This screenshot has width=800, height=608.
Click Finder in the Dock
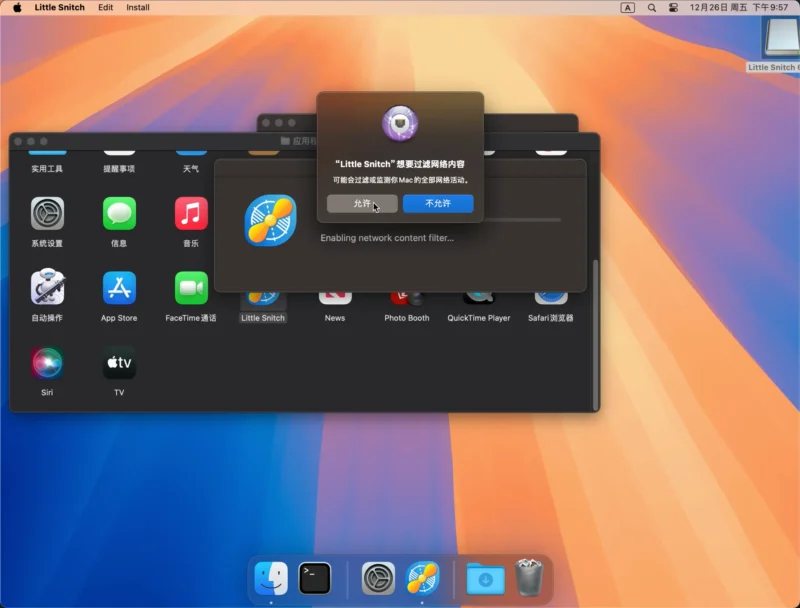271,578
